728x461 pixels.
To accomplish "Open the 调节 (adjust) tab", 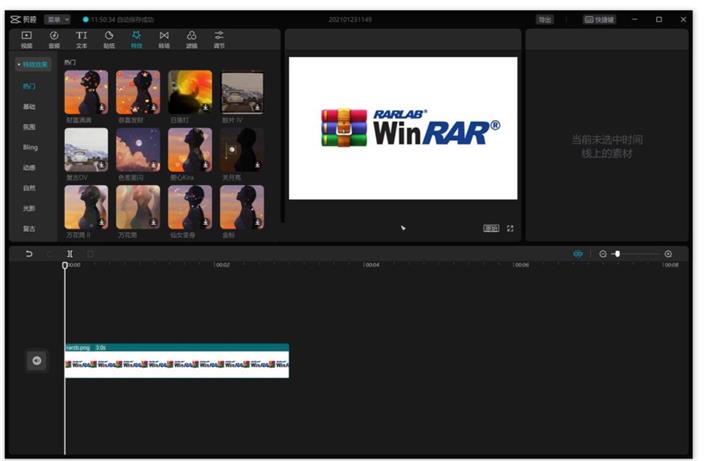I will tap(219, 39).
